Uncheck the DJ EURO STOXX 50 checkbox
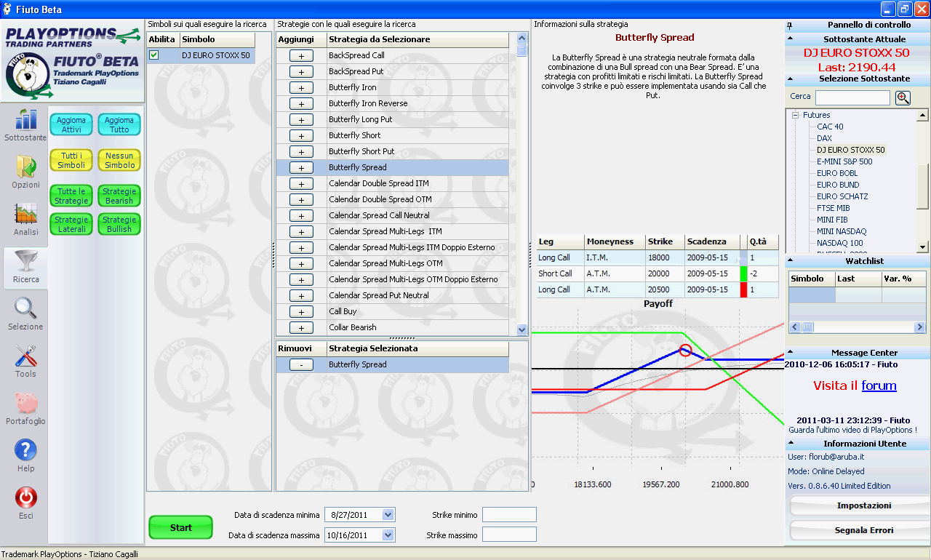 click(153, 55)
